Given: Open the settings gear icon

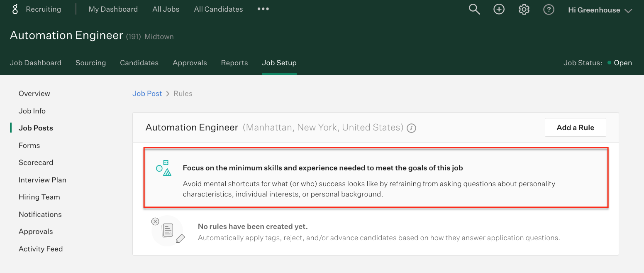Looking at the screenshot, I should pos(524,9).
